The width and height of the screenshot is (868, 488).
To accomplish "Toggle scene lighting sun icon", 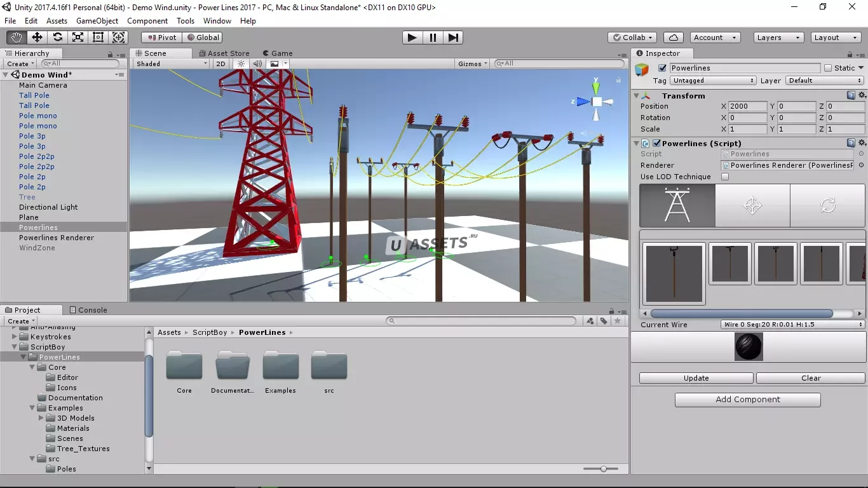I will (x=241, y=64).
